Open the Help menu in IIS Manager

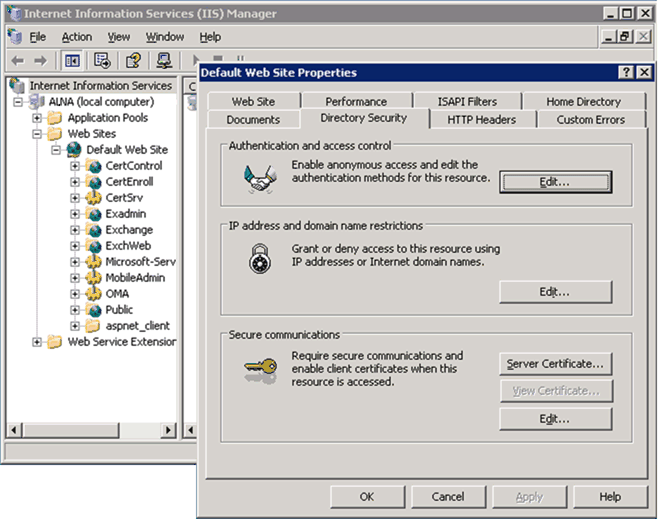point(210,37)
